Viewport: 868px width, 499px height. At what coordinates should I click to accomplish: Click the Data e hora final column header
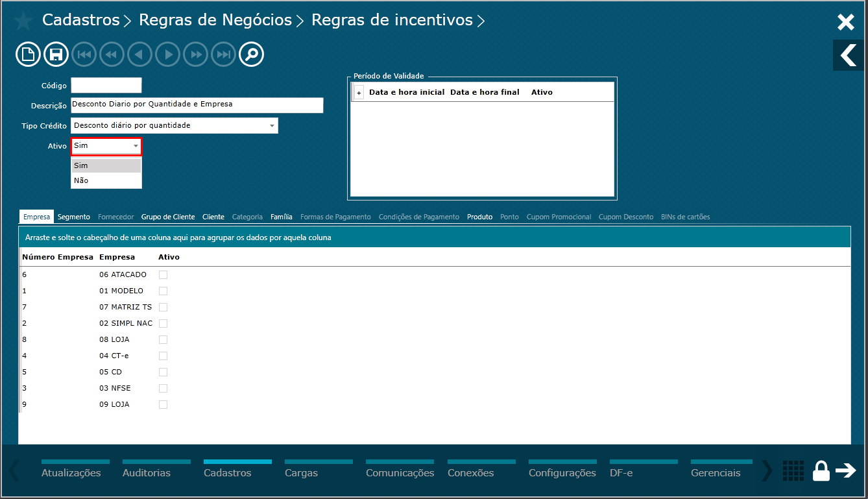tap(485, 92)
